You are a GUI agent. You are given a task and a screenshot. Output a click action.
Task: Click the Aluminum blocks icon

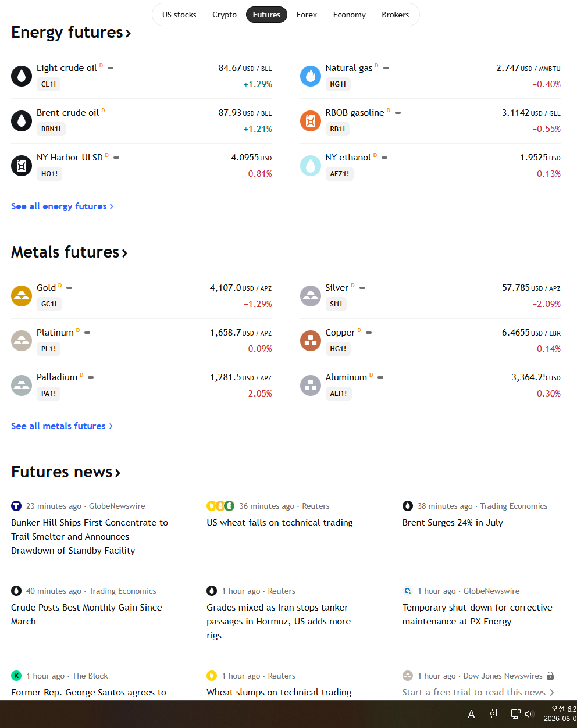311,386
